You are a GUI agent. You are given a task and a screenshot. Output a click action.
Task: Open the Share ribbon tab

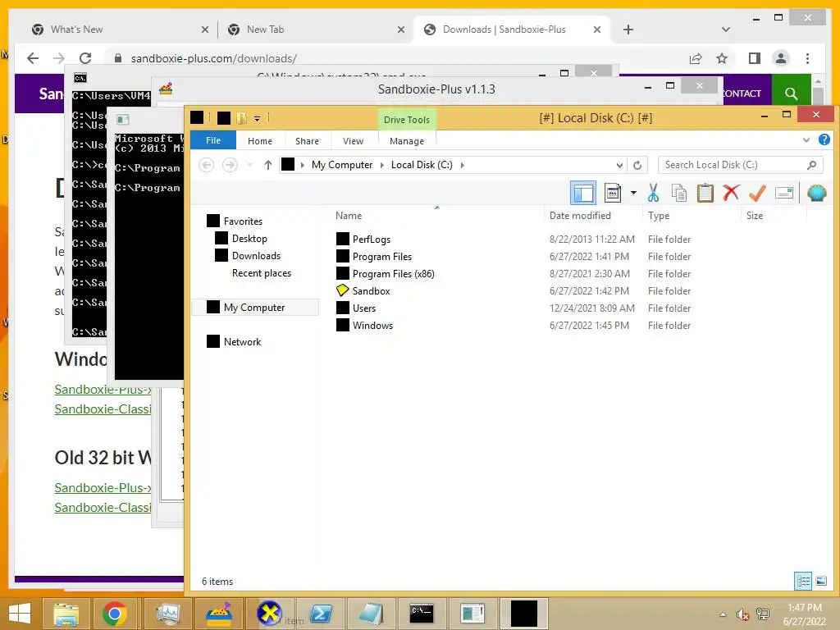pyautogui.click(x=307, y=141)
